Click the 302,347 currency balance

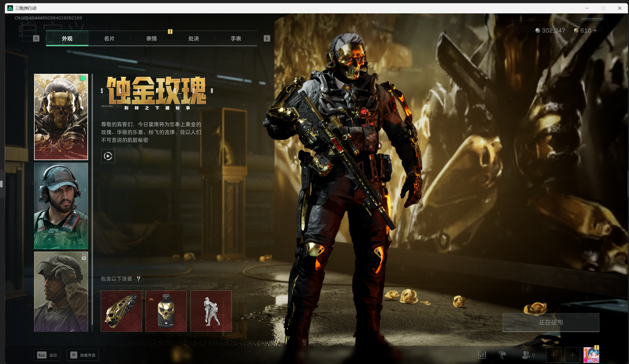pyautogui.click(x=553, y=30)
